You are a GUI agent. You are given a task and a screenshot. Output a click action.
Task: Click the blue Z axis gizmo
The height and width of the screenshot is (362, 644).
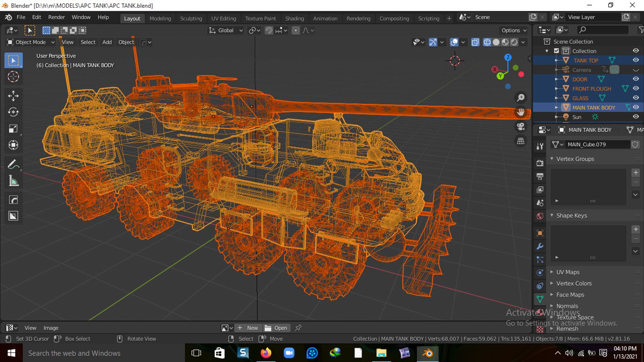508,57
